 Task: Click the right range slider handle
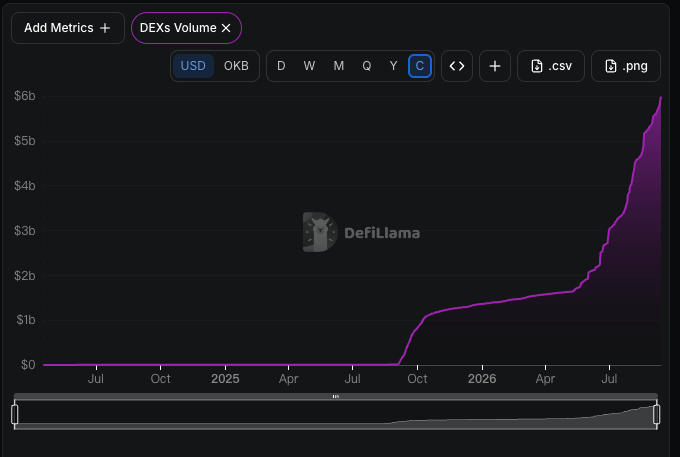657,415
